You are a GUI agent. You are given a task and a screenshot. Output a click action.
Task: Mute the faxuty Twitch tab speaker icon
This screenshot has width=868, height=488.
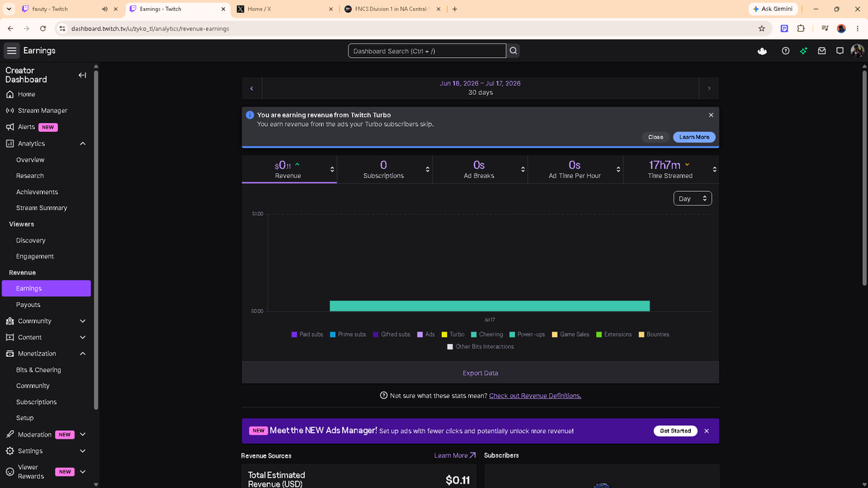pyautogui.click(x=104, y=9)
